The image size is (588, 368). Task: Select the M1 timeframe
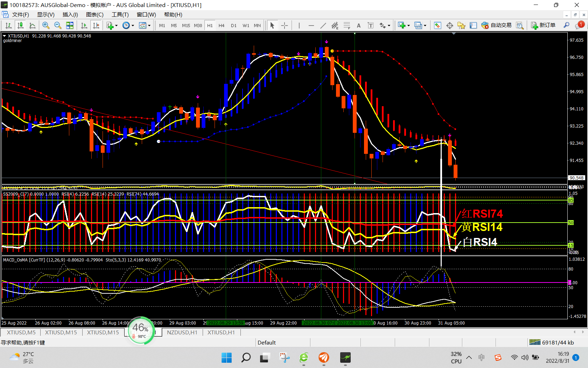click(x=162, y=26)
